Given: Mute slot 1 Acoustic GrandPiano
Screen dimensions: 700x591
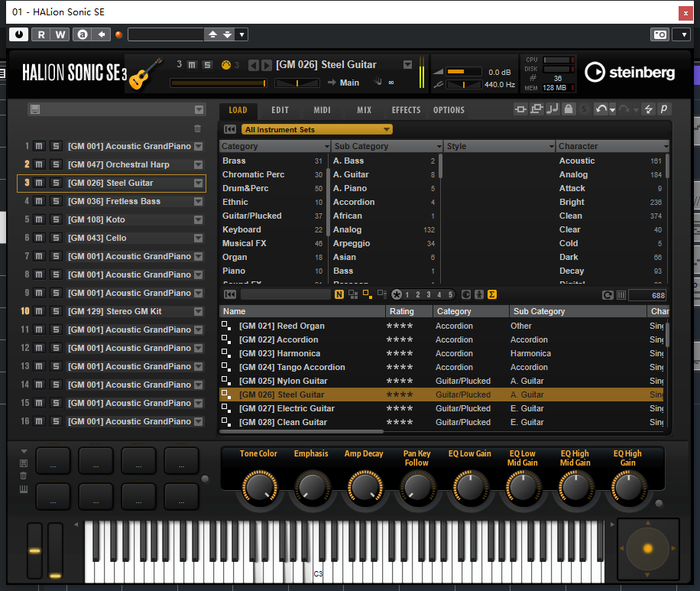Looking at the screenshot, I should coord(39,146).
